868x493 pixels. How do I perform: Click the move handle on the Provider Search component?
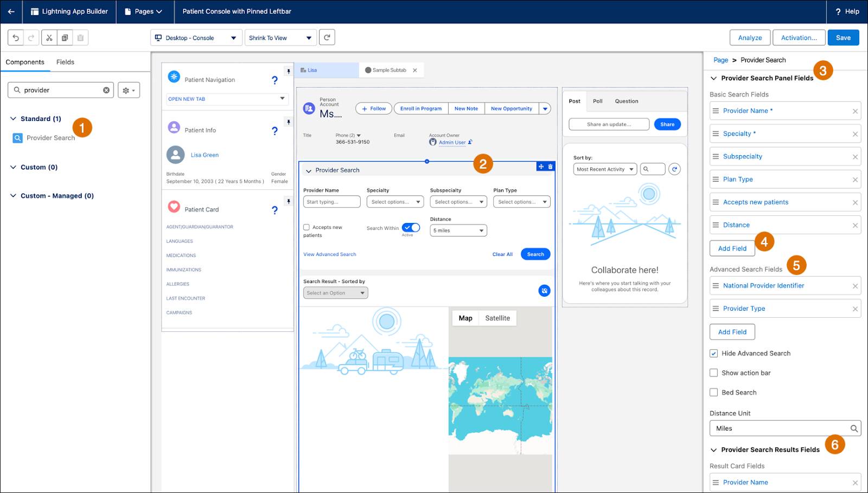coord(541,167)
